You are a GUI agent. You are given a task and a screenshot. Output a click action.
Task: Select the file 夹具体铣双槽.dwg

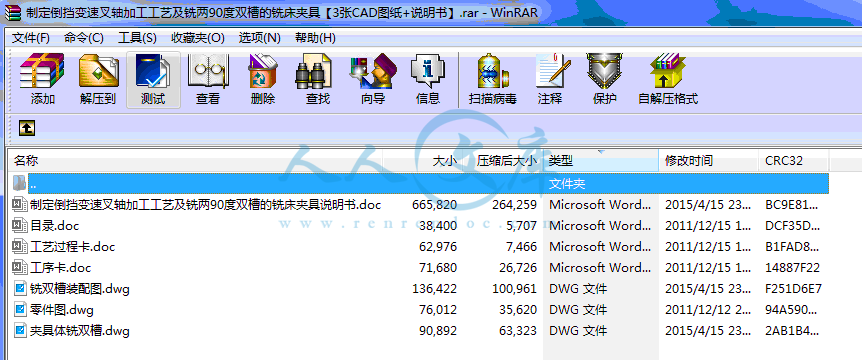[x=80, y=330]
